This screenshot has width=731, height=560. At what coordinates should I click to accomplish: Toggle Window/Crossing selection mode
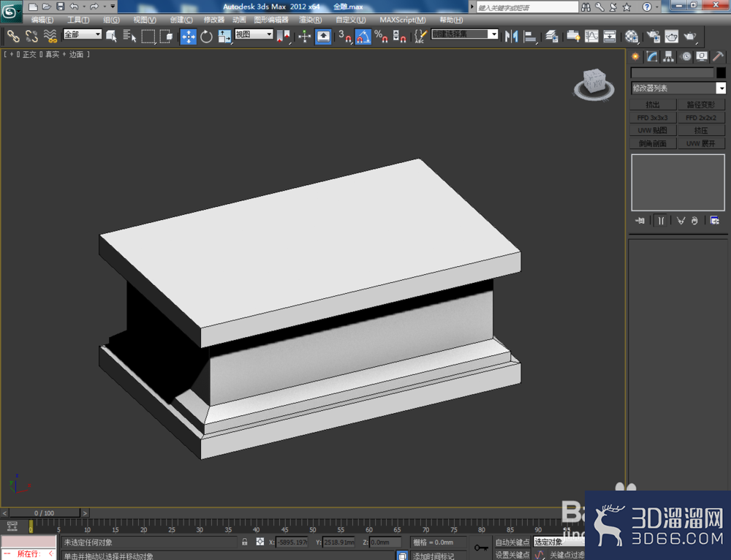[166, 36]
